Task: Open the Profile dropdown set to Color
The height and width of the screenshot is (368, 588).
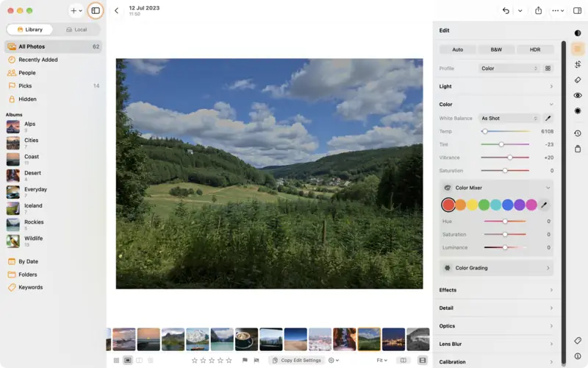Action: 509,68
